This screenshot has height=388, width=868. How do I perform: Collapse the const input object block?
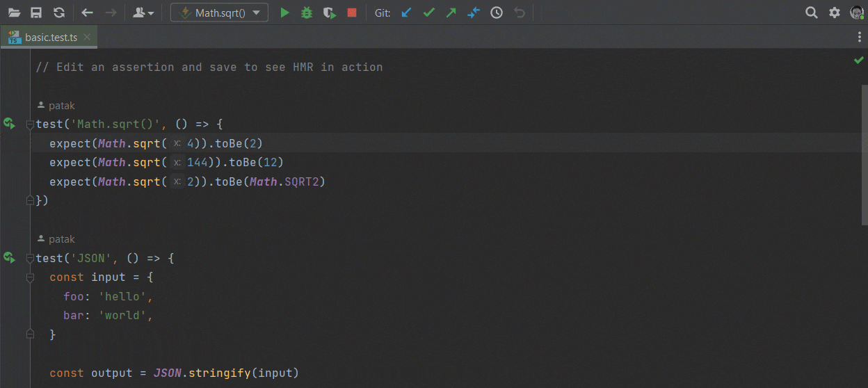[x=30, y=277]
